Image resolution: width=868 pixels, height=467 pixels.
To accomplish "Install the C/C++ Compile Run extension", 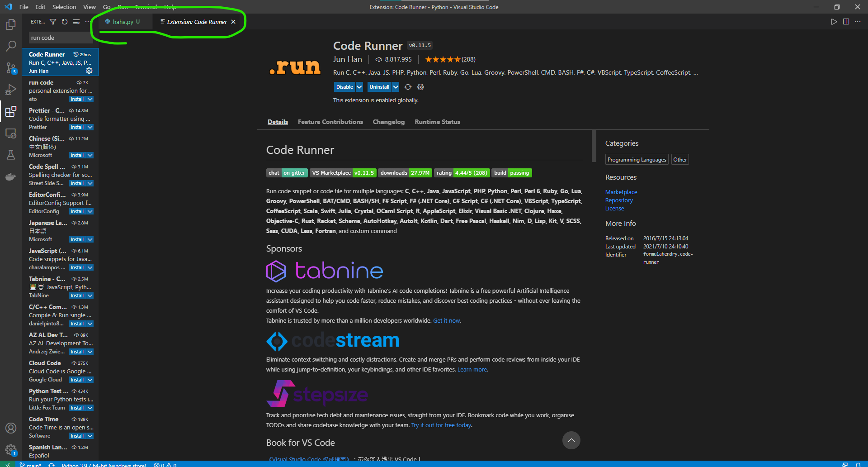I will (77, 324).
